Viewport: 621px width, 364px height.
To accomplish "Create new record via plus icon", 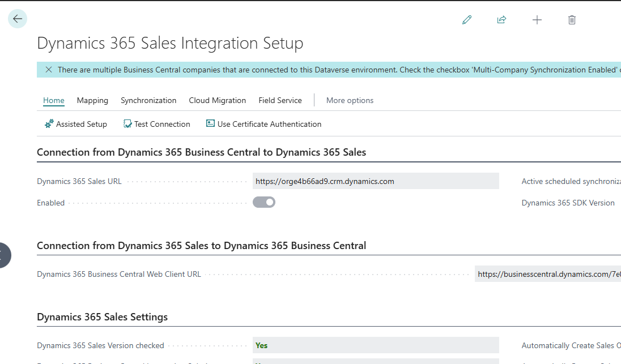I will [537, 19].
